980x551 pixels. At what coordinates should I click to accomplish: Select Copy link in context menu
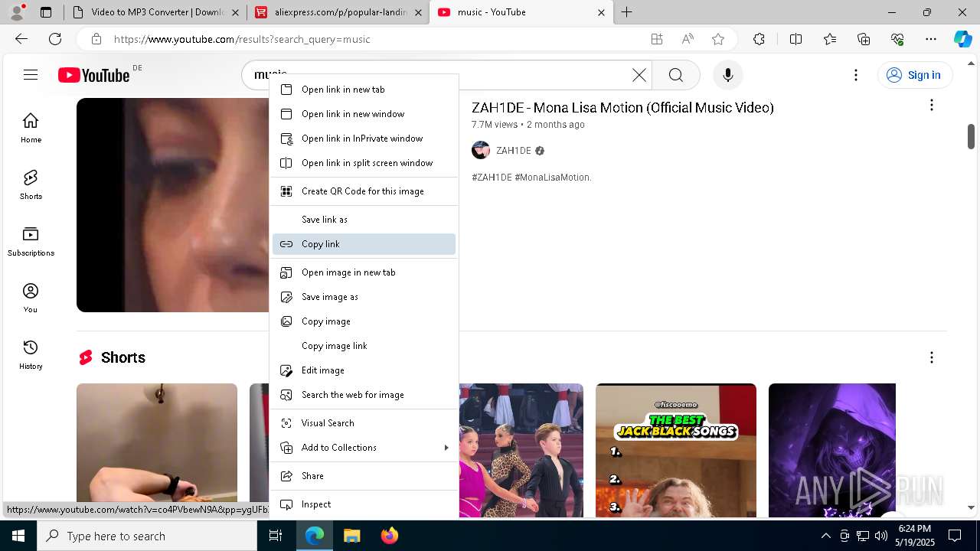(364, 244)
